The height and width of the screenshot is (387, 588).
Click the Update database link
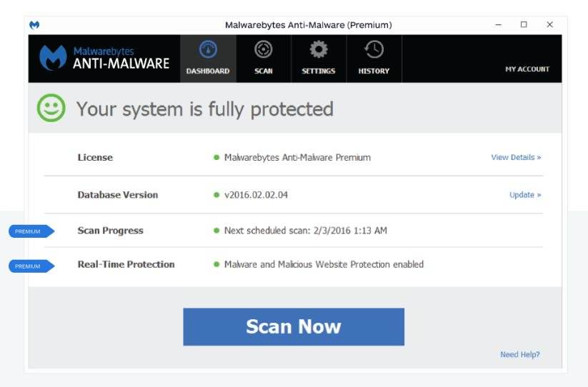coord(525,195)
